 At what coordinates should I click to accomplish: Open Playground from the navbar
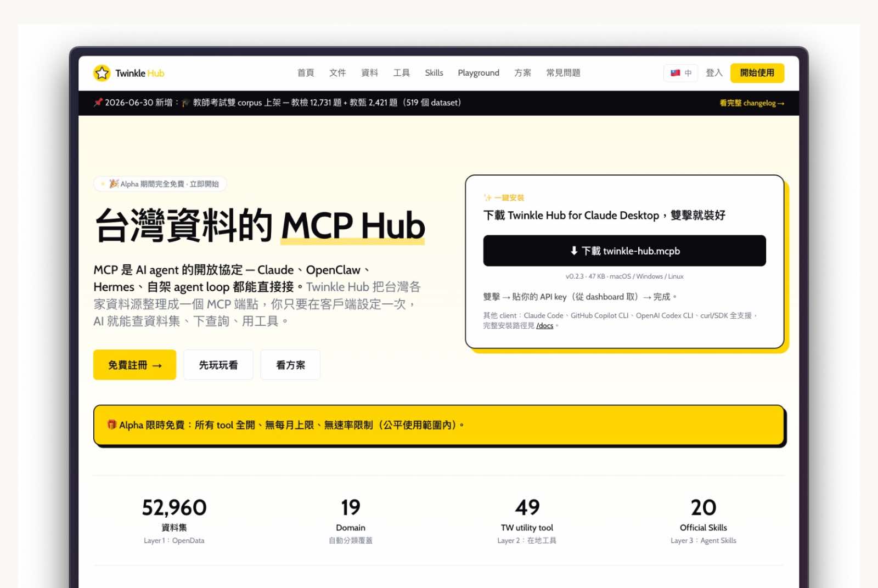click(479, 73)
